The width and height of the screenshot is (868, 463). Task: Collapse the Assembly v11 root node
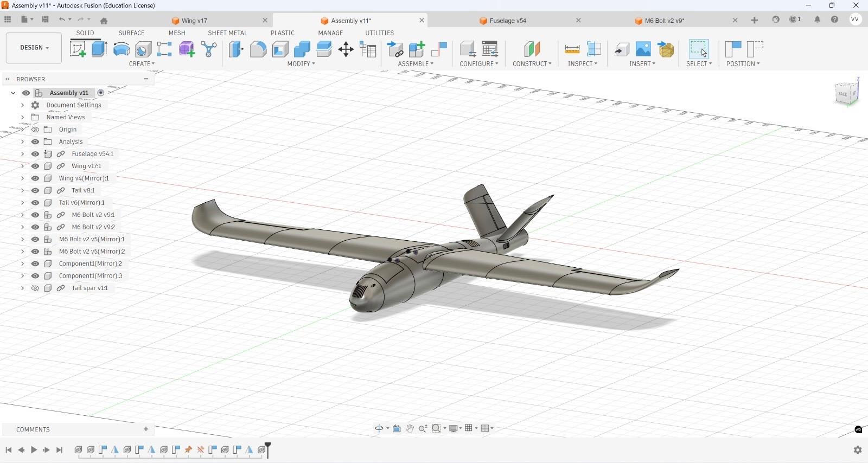click(x=13, y=93)
